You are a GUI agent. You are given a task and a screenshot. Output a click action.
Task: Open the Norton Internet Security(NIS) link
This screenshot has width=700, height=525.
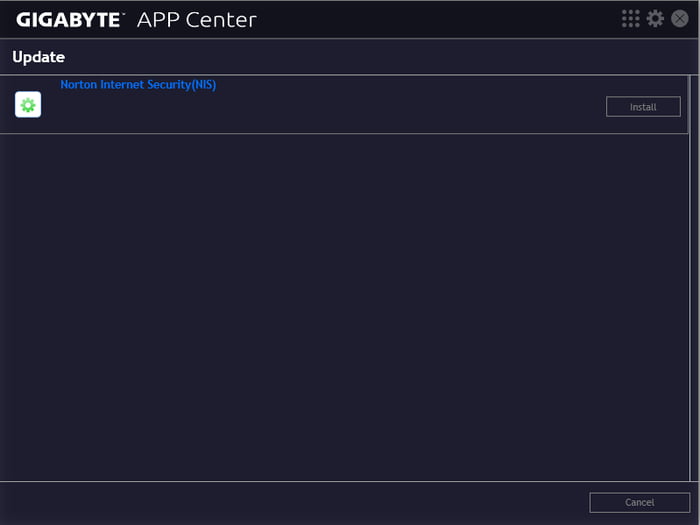138,85
